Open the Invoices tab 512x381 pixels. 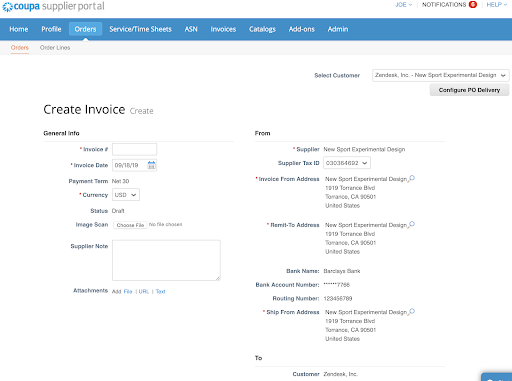(x=223, y=29)
